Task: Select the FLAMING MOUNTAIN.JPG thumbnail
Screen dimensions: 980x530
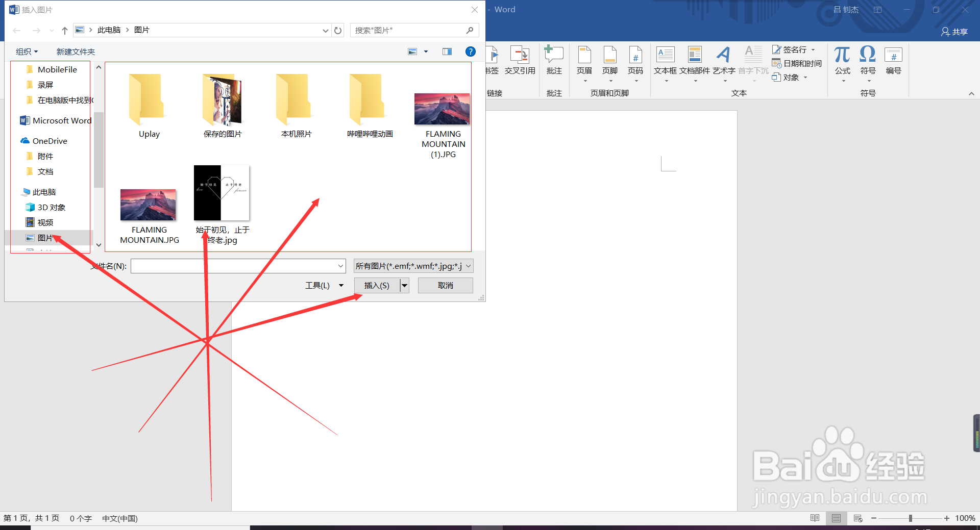Action: pyautogui.click(x=148, y=205)
